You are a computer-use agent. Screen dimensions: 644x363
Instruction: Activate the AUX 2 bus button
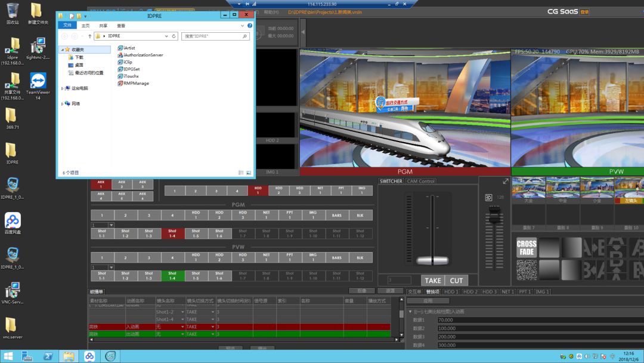[x=122, y=184]
